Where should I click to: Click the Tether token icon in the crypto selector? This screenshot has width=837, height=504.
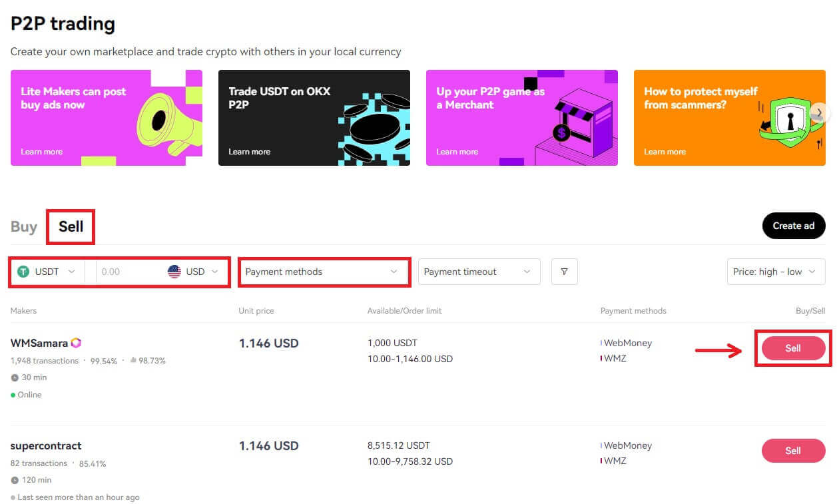point(22,272)
